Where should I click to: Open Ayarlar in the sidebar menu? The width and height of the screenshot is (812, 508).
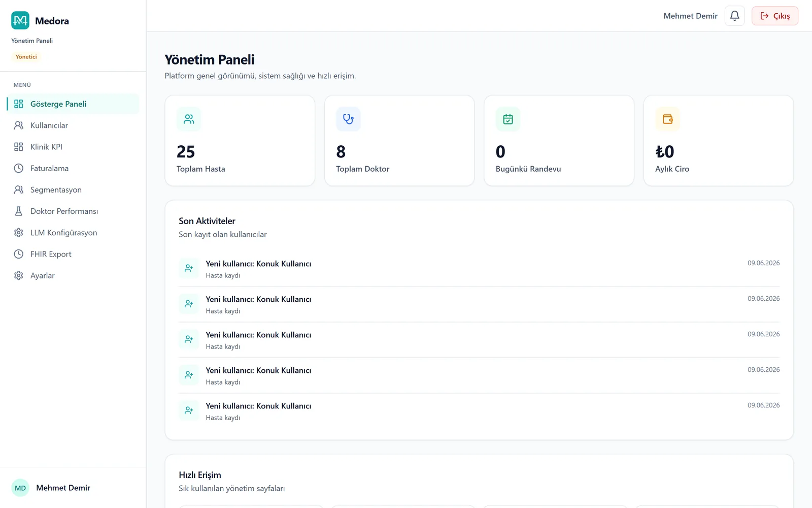click(x=73, y=275)
